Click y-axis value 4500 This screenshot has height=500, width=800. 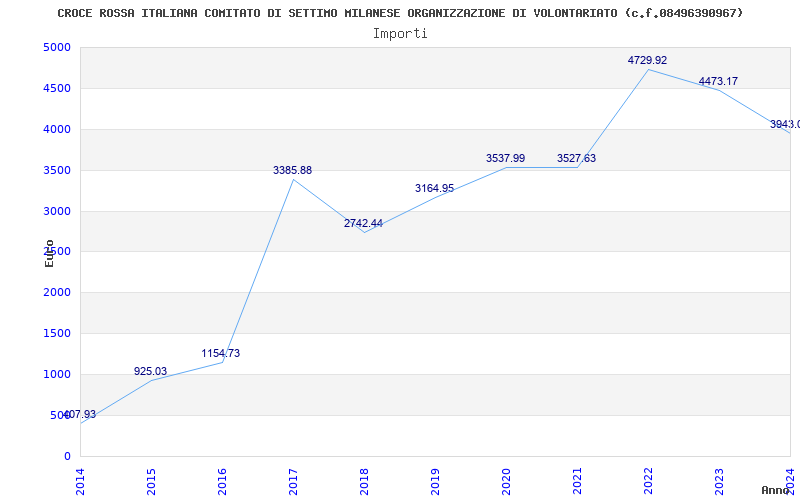pos(57,88)
